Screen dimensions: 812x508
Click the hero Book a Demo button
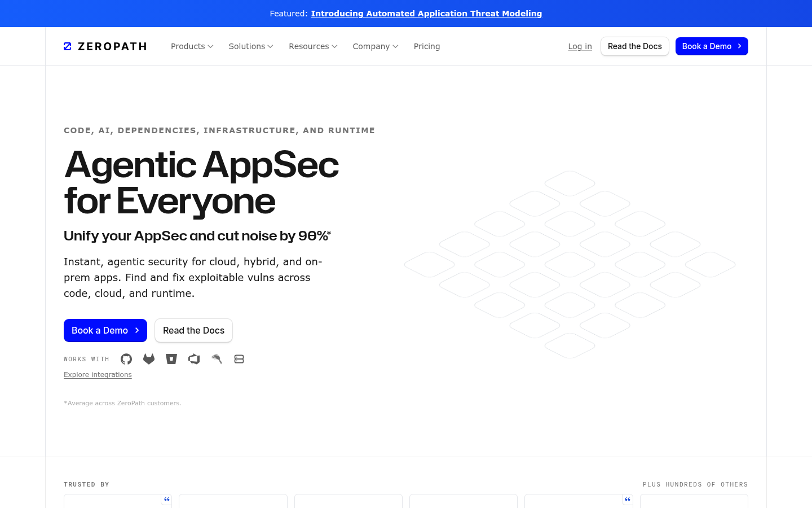pos(105,330)
